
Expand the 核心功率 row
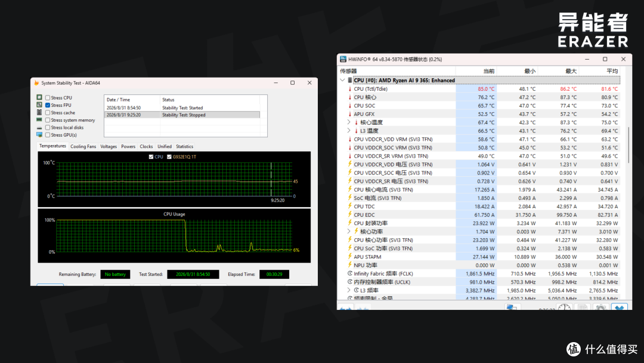tap(349, 232)
